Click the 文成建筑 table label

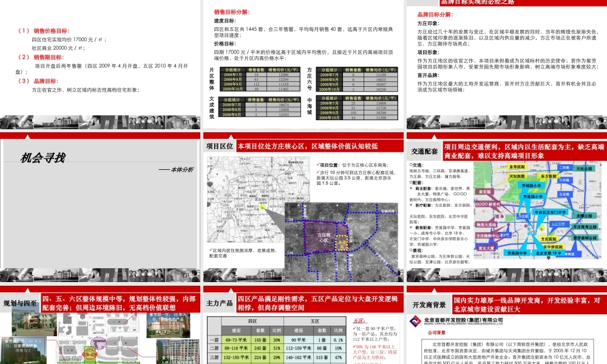(212, 107)
